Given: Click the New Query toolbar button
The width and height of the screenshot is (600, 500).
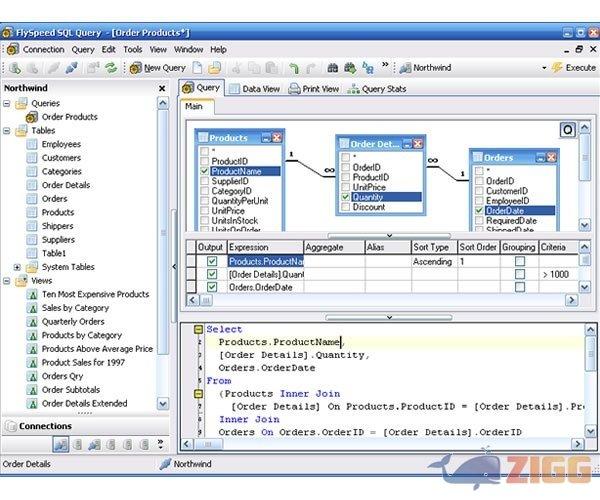Looking at the screenshot, I should (158, 68).
